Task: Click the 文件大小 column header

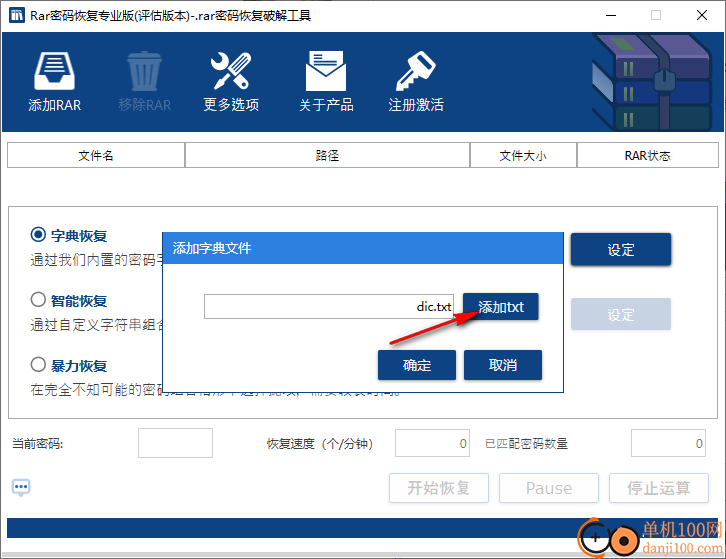Action: click(x=523, y=155)
